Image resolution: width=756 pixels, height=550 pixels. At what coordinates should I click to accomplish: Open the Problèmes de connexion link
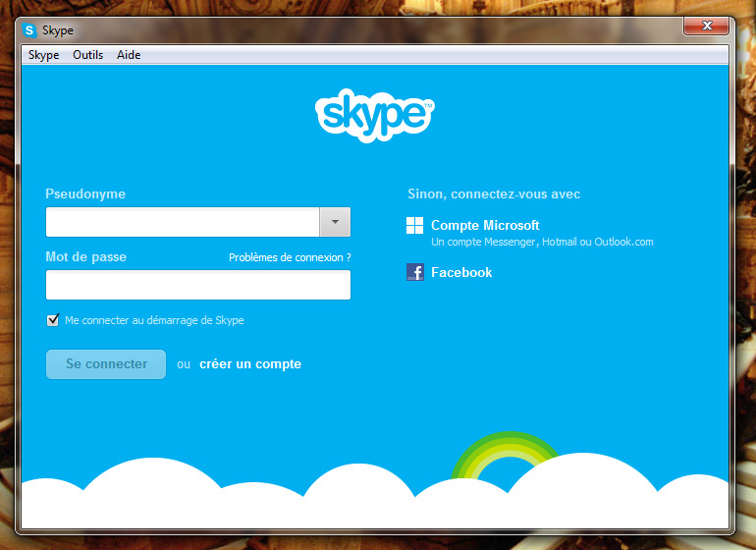[290, 257]
